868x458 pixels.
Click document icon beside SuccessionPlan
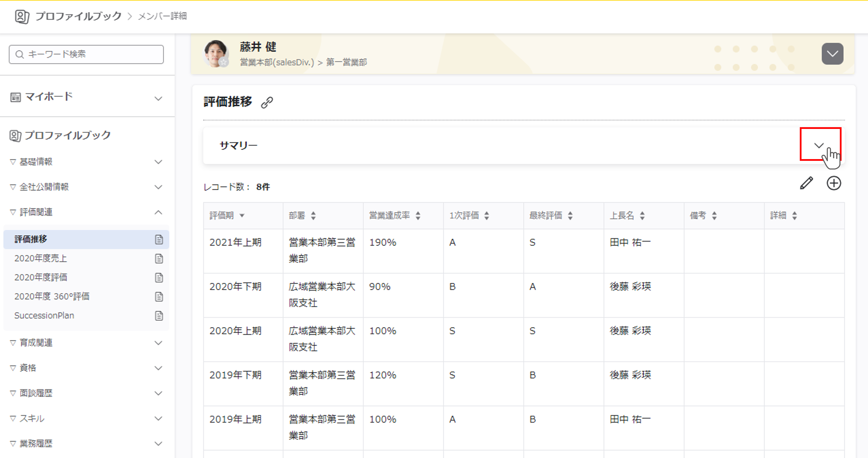click(x=159, y=316)
